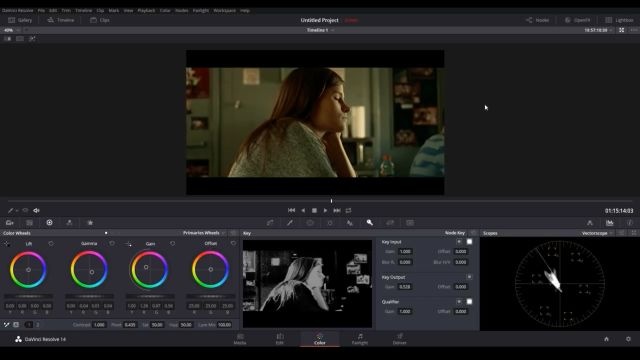
Task: Open the Tracker palette
Action: [x=330, y=222]
